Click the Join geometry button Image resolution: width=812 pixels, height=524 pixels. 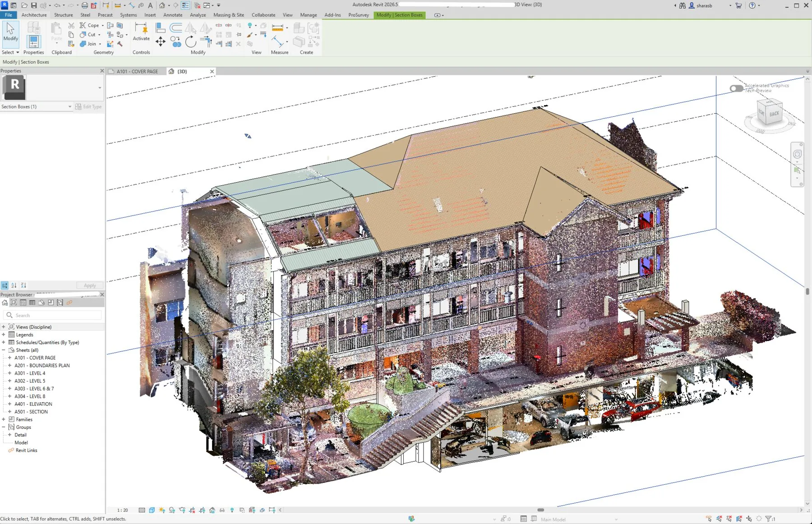pyautogui.click(x=88, y=44)
